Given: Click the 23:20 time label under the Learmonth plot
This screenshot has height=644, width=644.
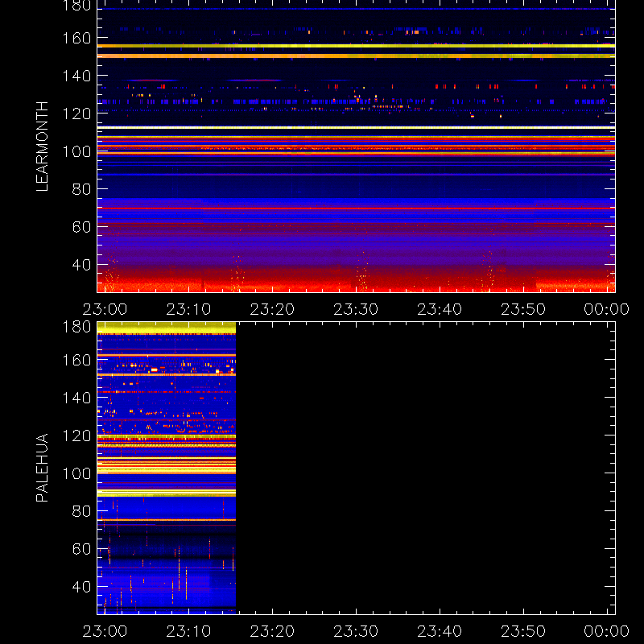Looking at the screenshot, I should coord(272,309).
